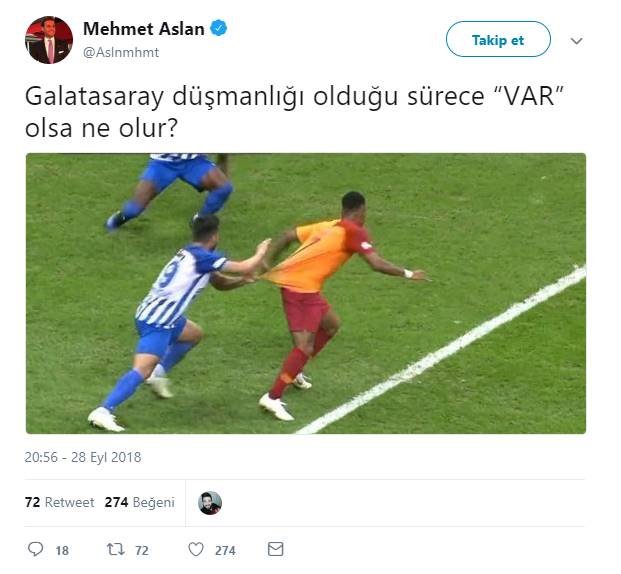This screenshot has width=621, height=574.
Task: Click the reply count 18
Action: [x=62, y=550]
